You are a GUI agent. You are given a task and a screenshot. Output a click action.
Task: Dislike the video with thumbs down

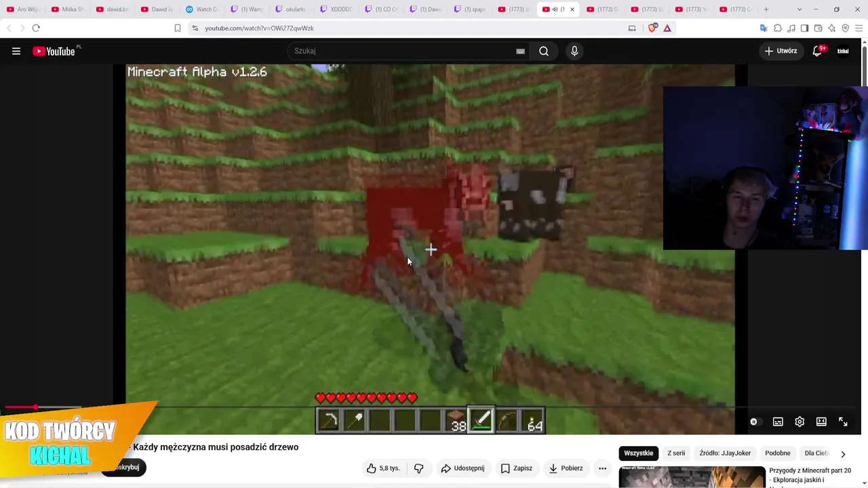tap(418, 468)
